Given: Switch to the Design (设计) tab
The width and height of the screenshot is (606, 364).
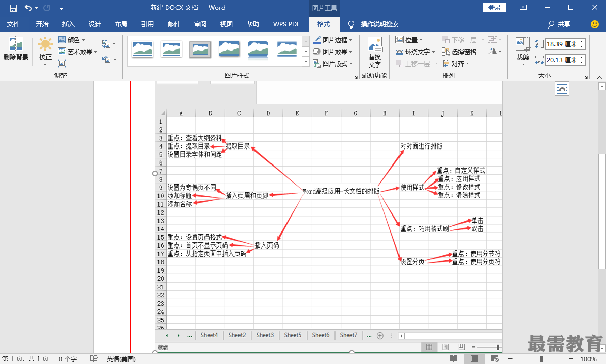Looking at the screenshot, I should 94,24.
